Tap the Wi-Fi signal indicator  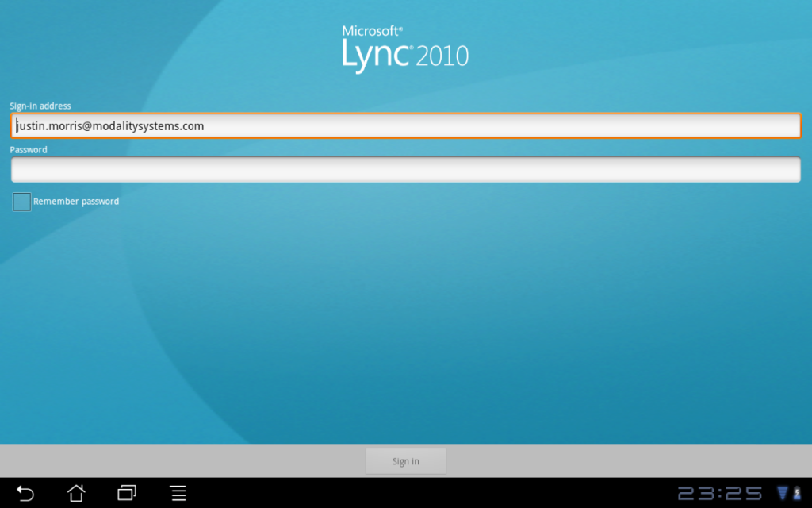click(x=783, y=492)
